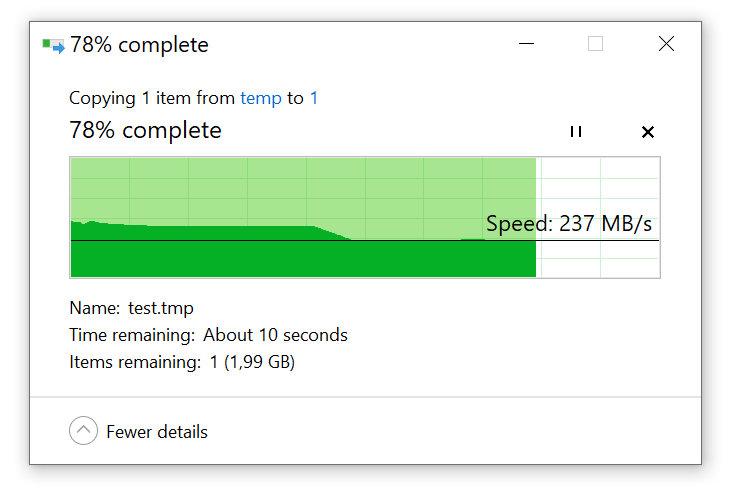Open the destination "1" folder link
The width and height of the screenshot is (736, 501).
[314, 98]
